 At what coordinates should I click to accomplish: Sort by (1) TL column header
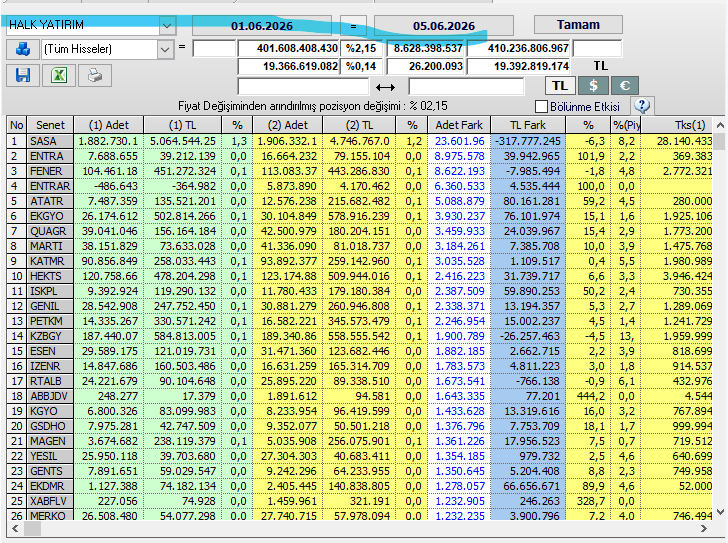tap(182, 125)
